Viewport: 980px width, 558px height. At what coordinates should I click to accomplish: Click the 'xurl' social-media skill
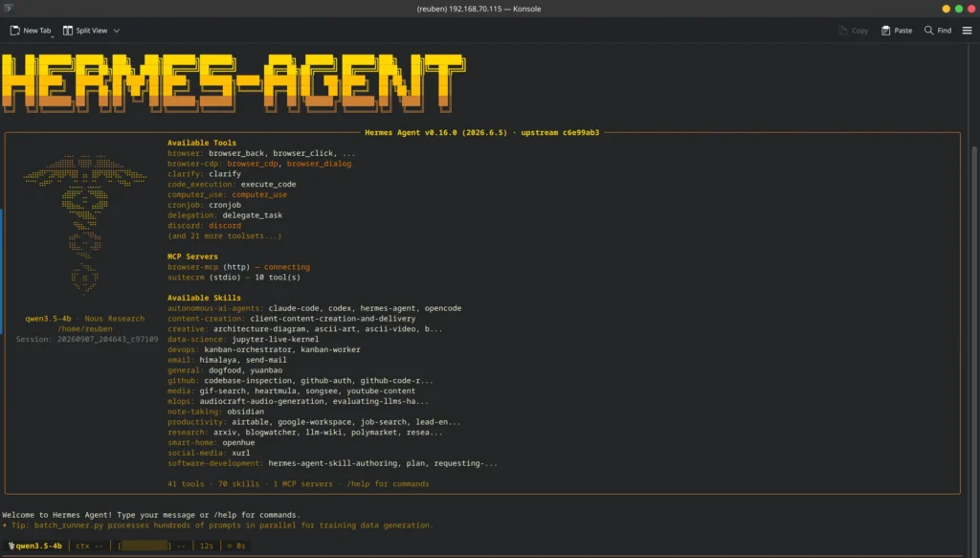click(240, 453)
